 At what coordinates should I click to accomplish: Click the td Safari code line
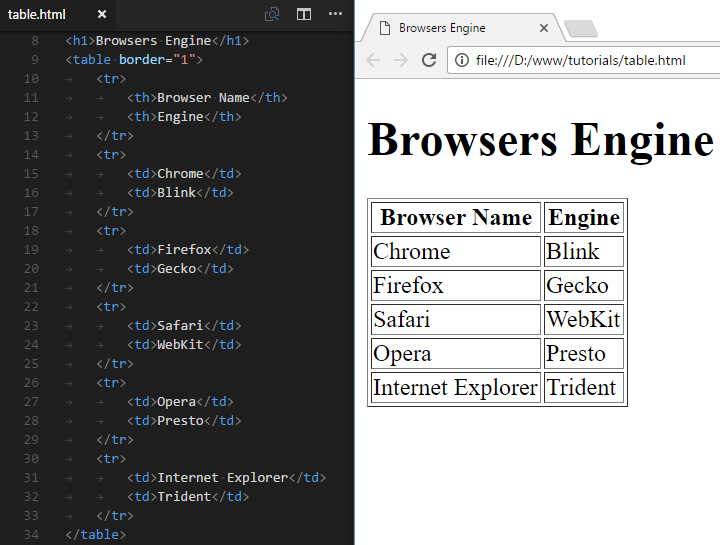184,326
